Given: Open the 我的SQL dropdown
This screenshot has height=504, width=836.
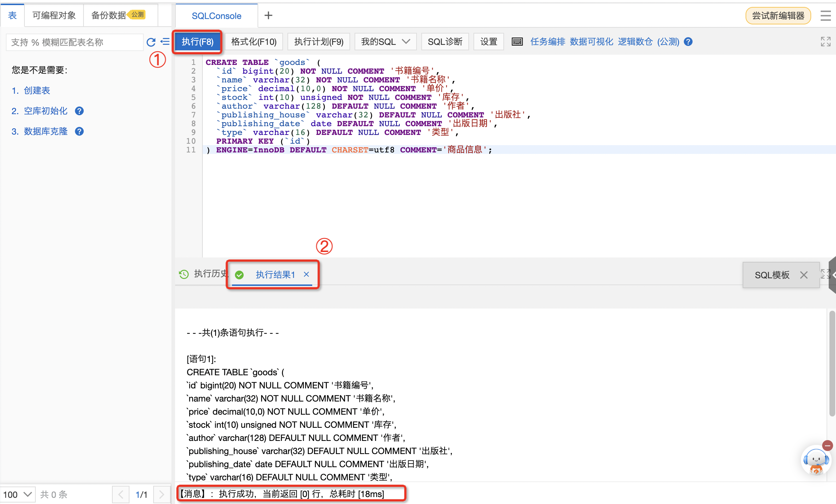Looking at the screenshot, I should point(385,42).
